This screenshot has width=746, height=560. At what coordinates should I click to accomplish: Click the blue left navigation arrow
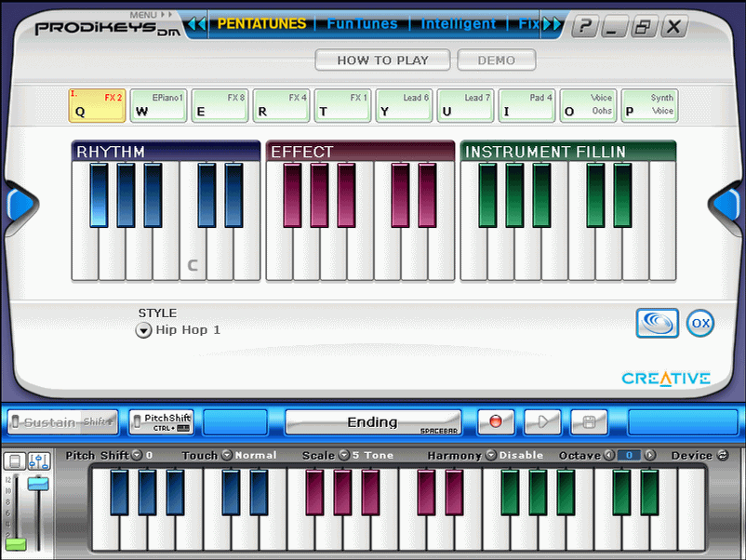19,205
